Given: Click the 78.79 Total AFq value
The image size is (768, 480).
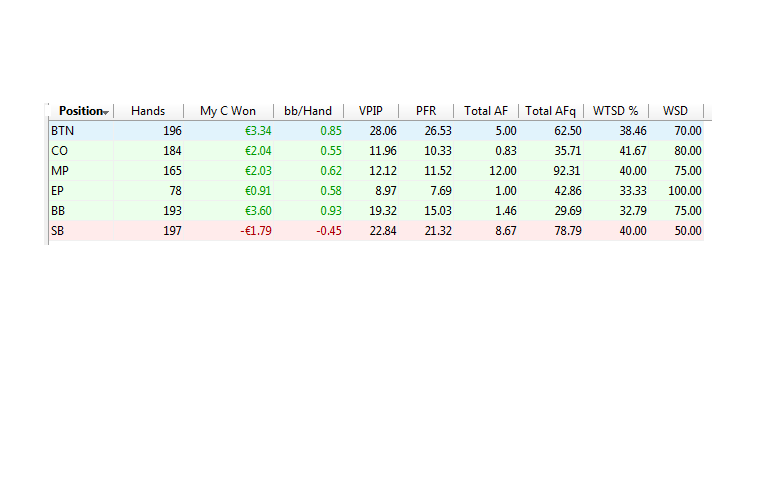Looking at the screenshot, I should [568, 231].
